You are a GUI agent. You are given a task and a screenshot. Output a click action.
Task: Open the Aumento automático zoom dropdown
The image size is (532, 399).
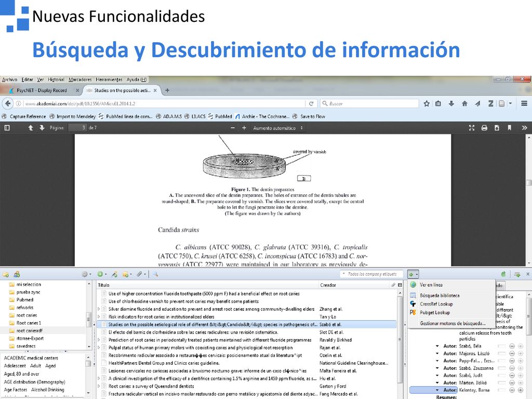coord(277,128)
